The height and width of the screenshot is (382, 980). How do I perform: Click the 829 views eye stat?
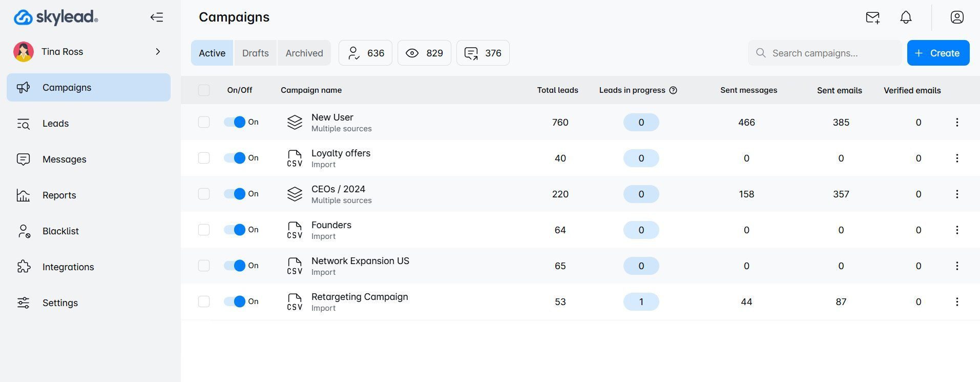click(x=424, y=53)
